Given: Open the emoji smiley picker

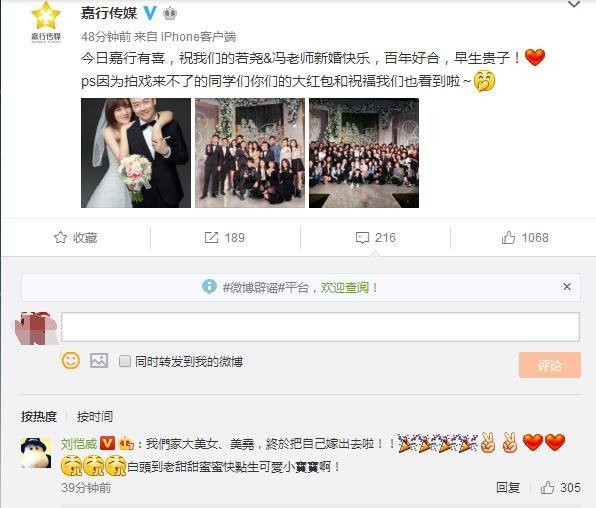Looking at the screenshot, I should pos(71,360).
